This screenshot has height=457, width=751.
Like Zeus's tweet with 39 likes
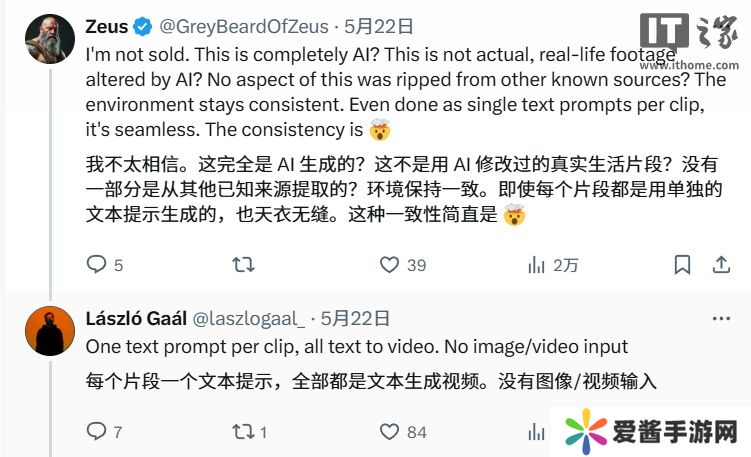(389, 264)
